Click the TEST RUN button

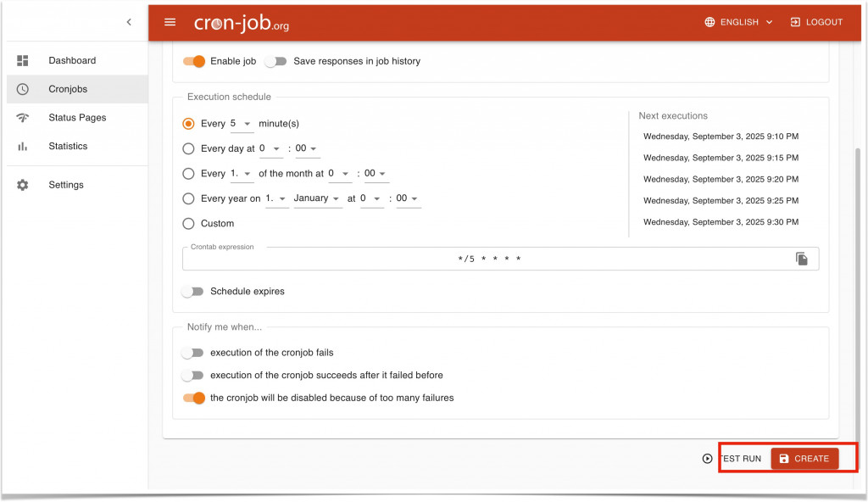click(x=732, y=459)
